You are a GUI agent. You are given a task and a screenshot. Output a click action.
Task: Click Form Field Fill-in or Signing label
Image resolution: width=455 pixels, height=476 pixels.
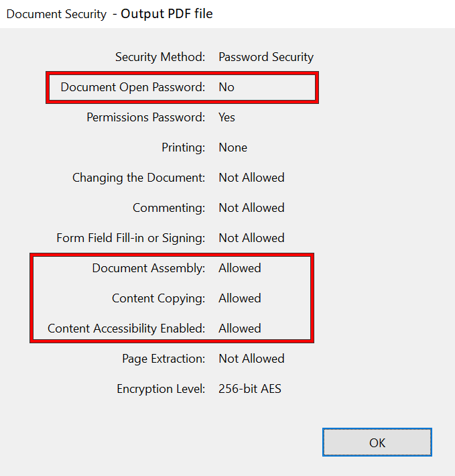(x=131, y=238)
